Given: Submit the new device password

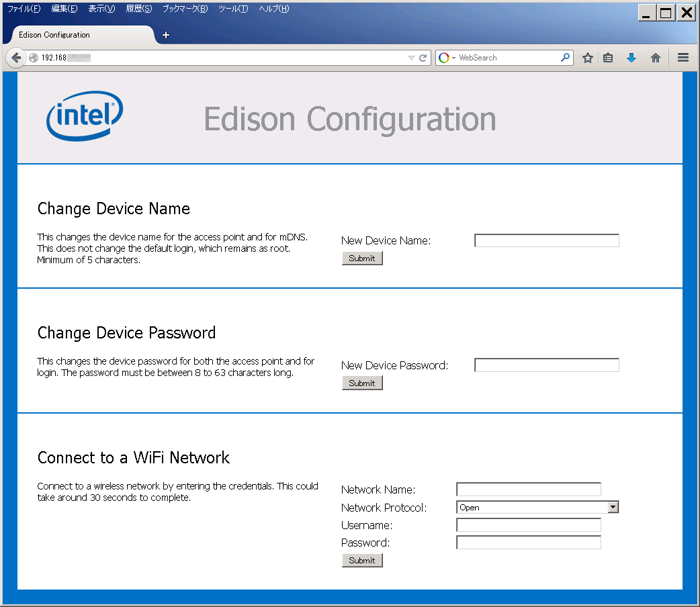Looking at the screenshot, I should 362,383.
